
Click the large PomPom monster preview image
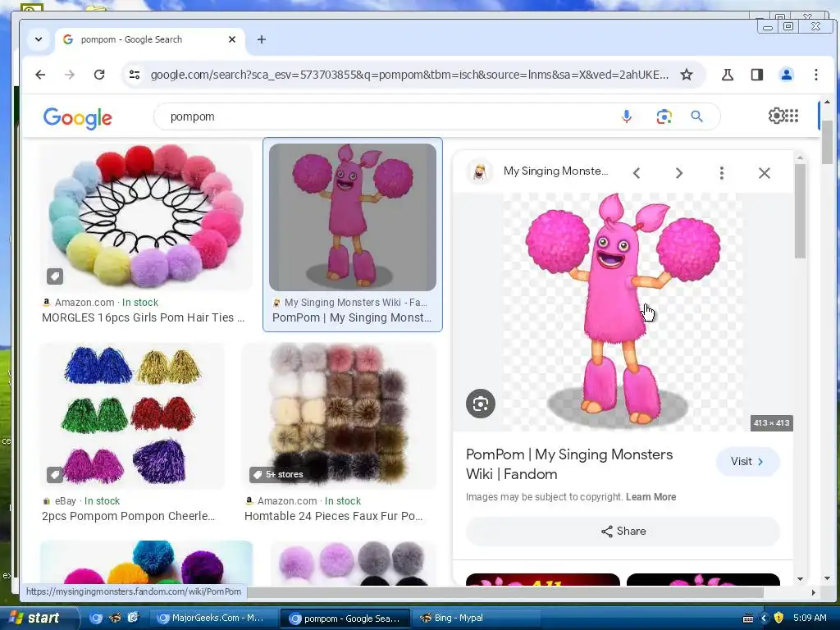coord(623,312)
